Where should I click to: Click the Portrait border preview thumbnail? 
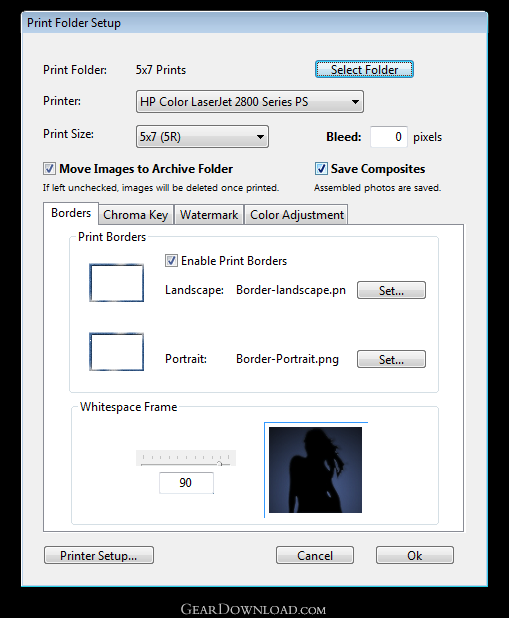[x=117, y=352]
